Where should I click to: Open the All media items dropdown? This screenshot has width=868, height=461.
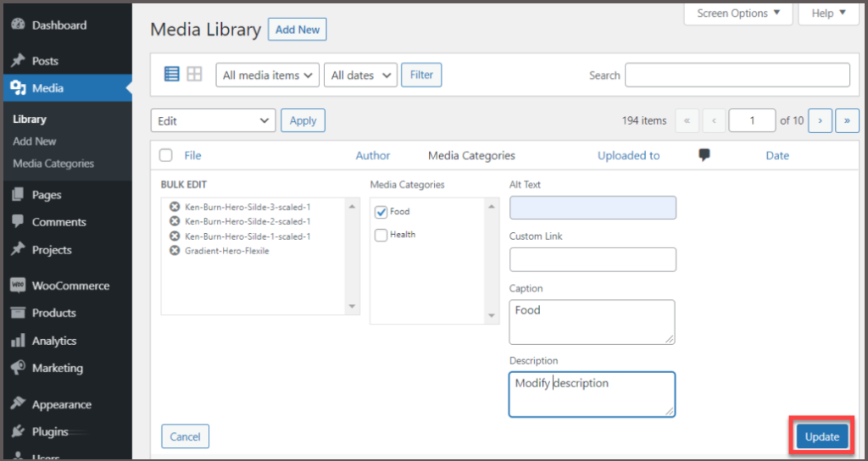click(x=268, y=75)
